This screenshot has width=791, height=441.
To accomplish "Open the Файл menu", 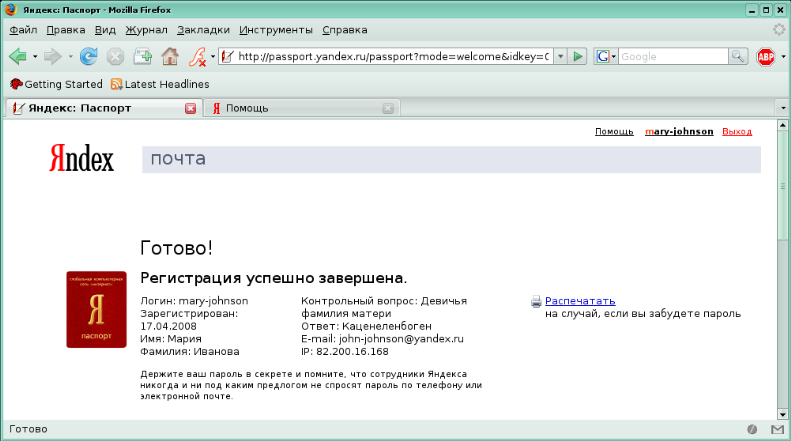I will click(x=23, y=30).
